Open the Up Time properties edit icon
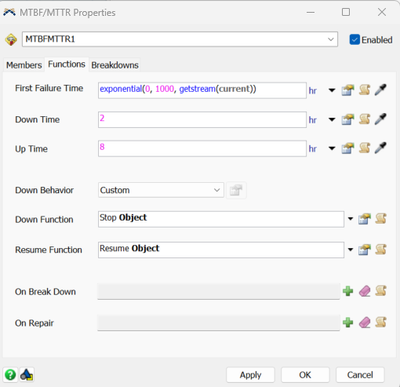400x387 pixels. 347,148
